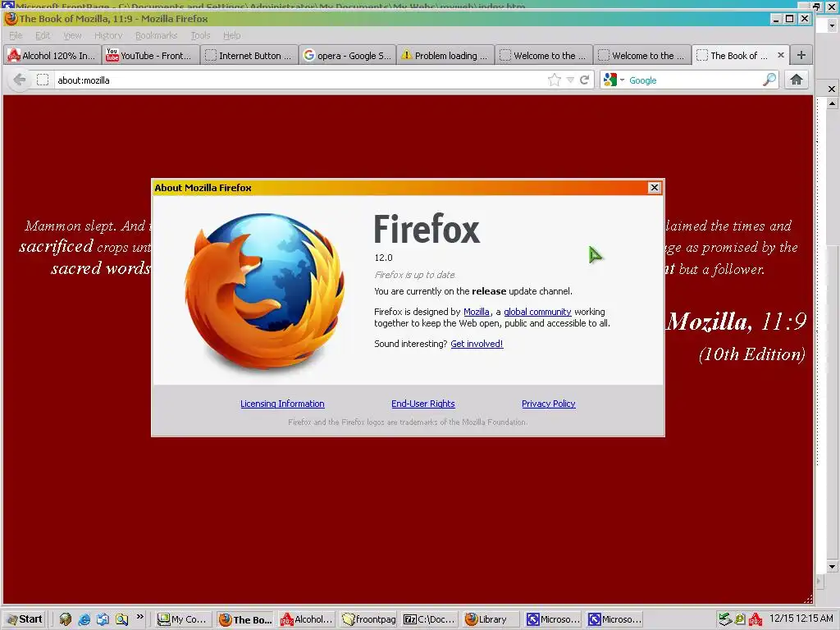840x630 pixels.
Task: Click the search magnifier icon
Action: coord(769,80)
